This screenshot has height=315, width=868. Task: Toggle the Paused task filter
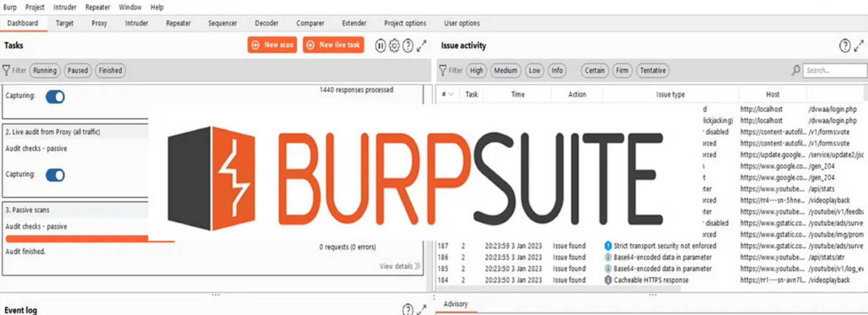pyautogui.click(x=78, y=71)
